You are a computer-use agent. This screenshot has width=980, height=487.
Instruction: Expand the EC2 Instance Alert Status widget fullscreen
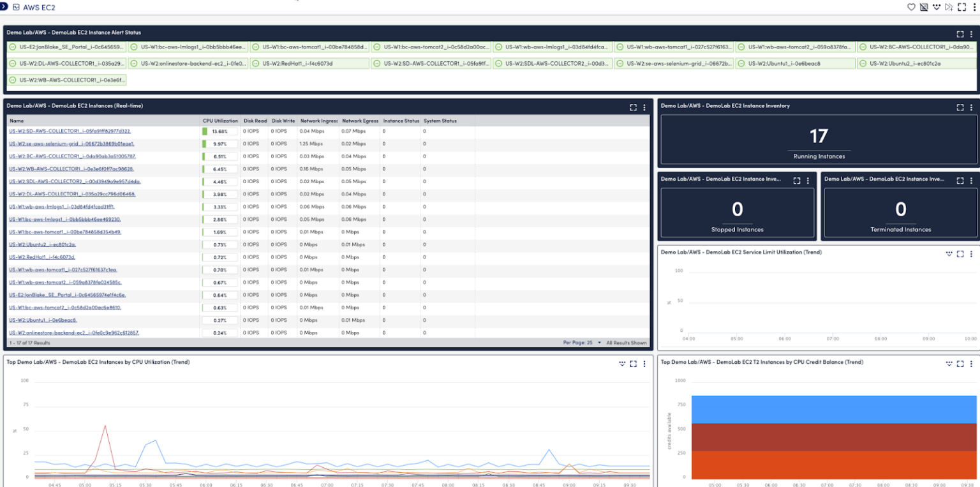960,34
